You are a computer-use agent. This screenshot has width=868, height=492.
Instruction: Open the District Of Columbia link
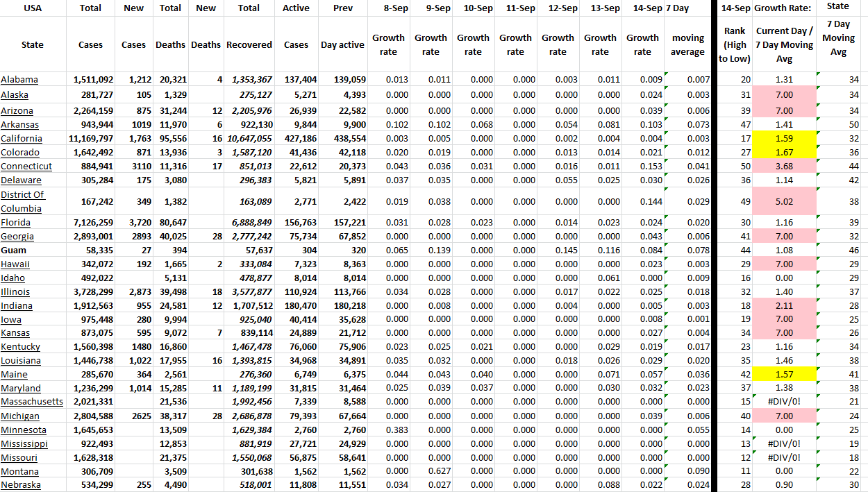(x=22, y=201)
